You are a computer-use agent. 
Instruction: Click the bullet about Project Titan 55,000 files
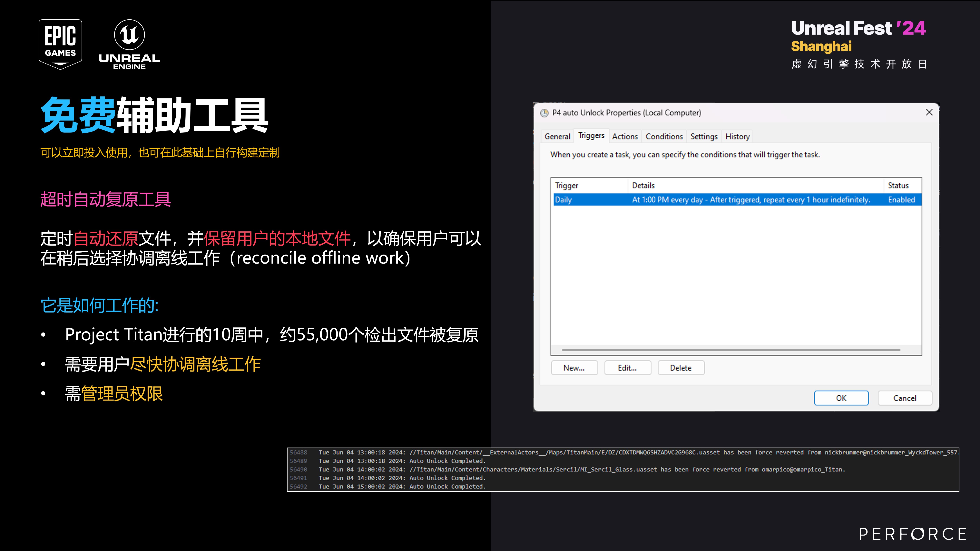(272, 335)
